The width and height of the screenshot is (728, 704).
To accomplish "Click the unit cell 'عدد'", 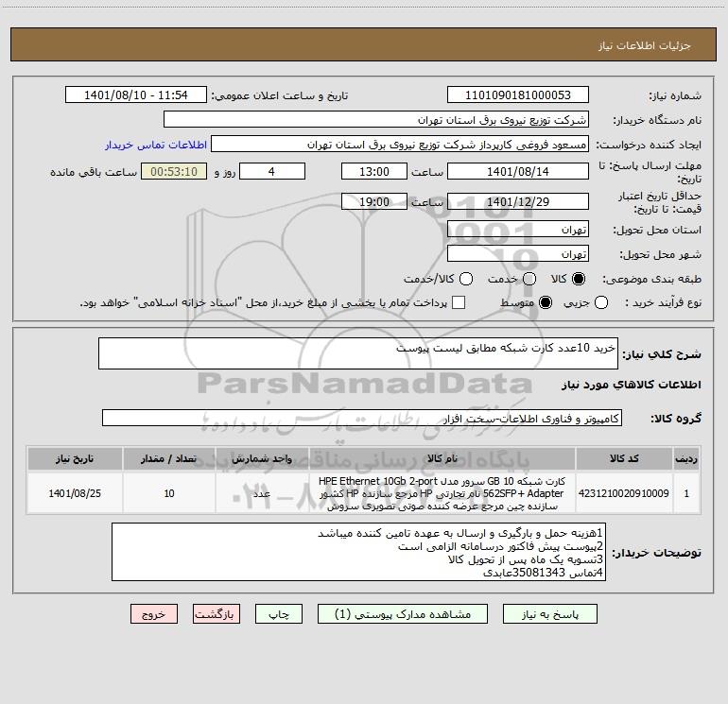I will 262,493.
